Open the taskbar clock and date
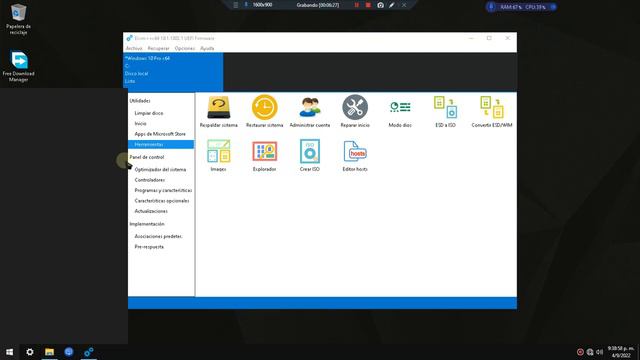The width and height of the screenshot is (640, 360). coord(621,352)
